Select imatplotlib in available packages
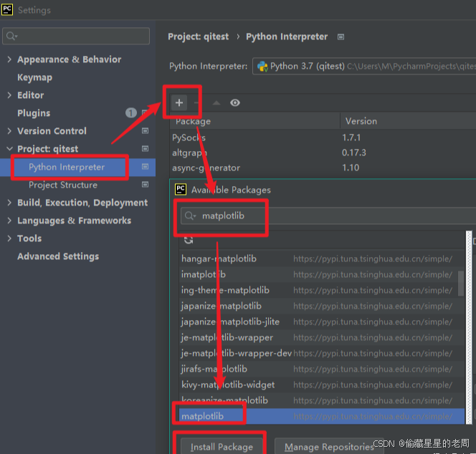This screenshot has height=454, width=476. (x=322, y=274)
